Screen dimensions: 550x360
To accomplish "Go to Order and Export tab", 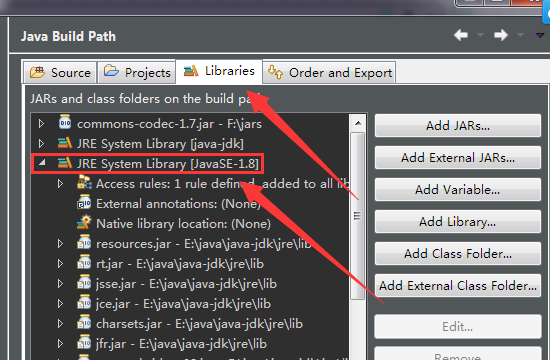I will click(329, 73).
